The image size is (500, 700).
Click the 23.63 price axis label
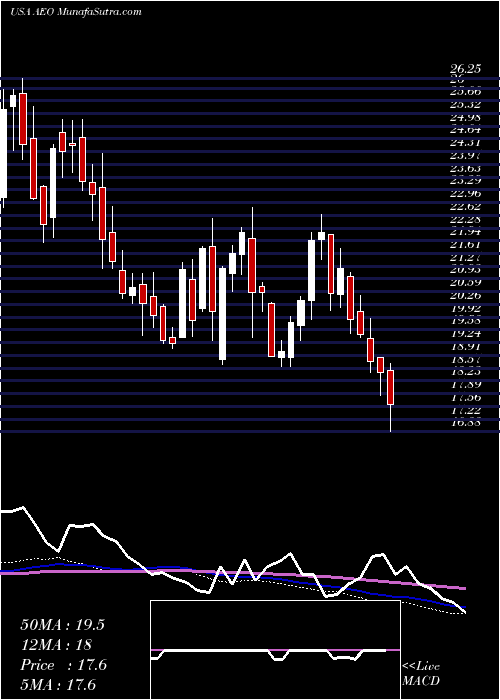point(465,168)
